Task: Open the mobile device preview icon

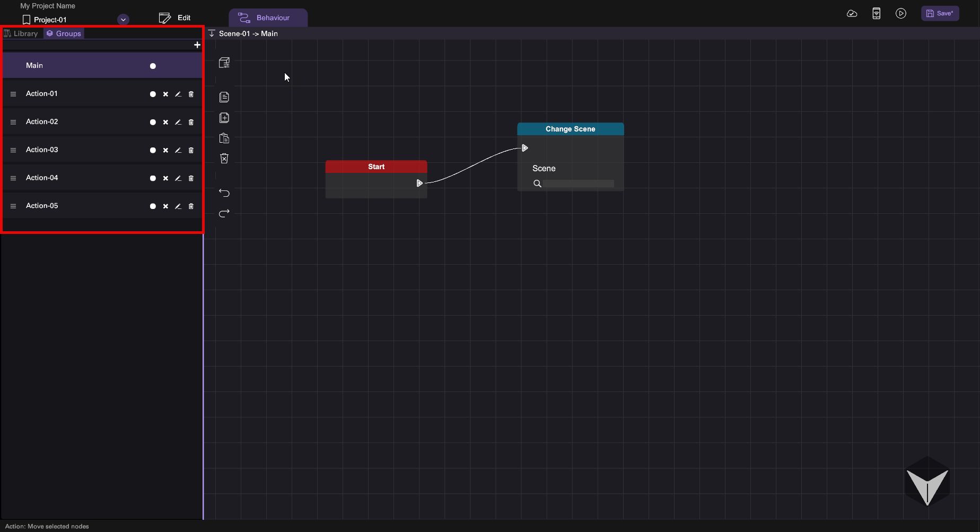Action: click(876, 14)
